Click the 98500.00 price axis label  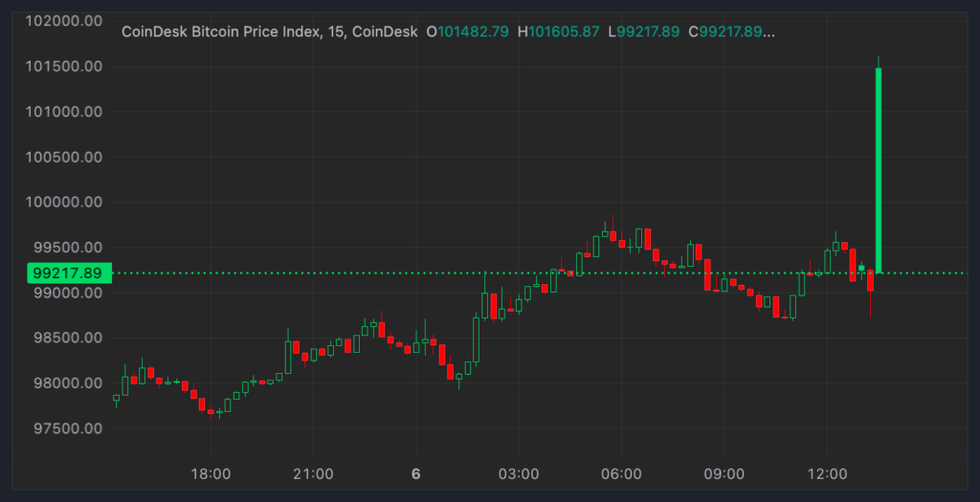(67, 338)
